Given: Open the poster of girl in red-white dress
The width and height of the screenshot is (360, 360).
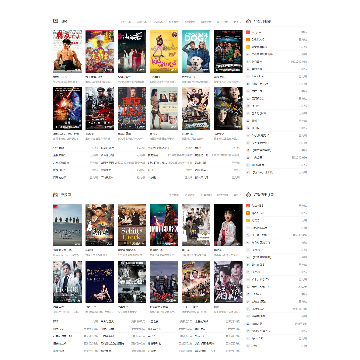Looking at the screenshot, I should tap(228, 225).
